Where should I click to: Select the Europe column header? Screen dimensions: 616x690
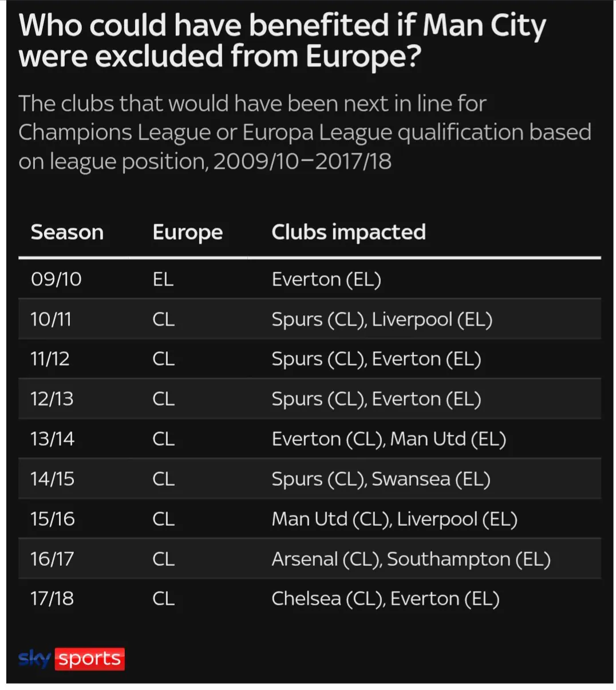188,233
